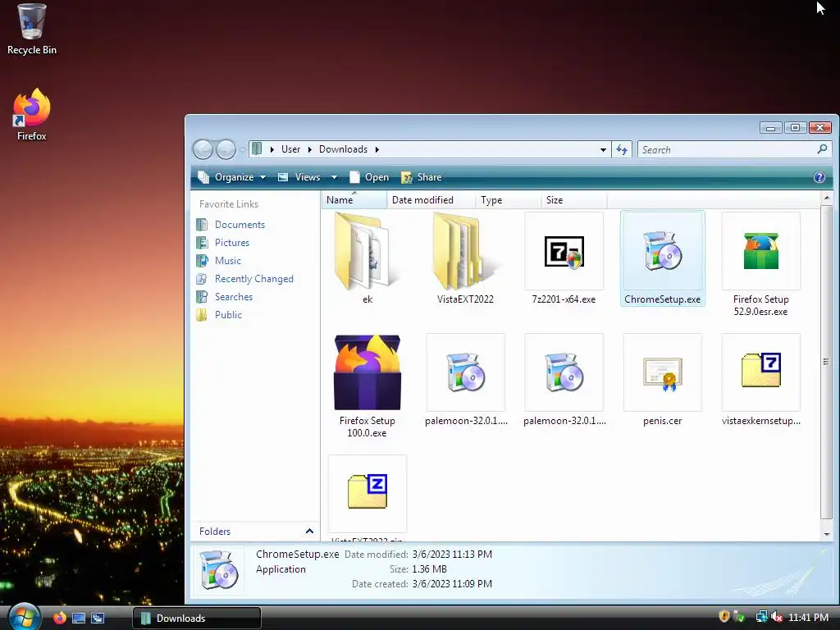
Task: Open Music favorite link
Action: [x=228, y=261]
